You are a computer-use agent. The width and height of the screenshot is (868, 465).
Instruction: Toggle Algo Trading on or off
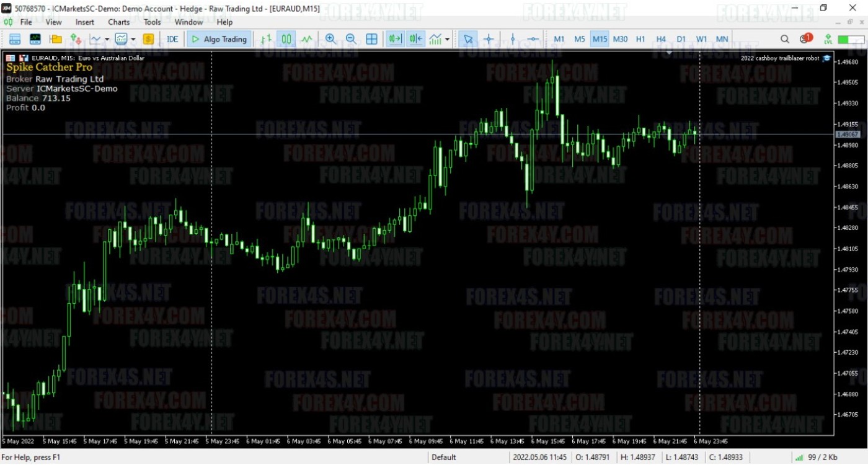(219, 39)
